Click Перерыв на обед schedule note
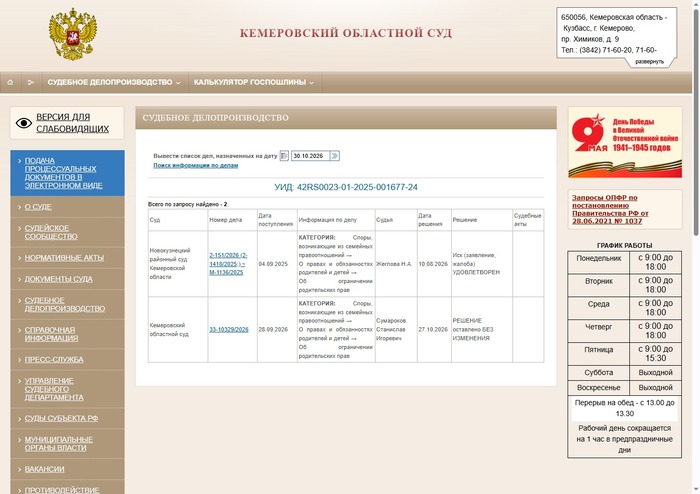 point(625,408)
